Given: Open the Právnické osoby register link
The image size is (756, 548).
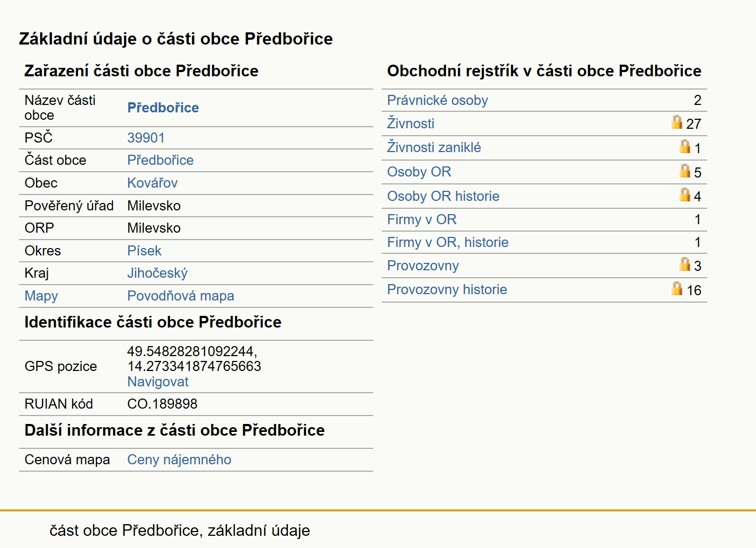Looking at the screenshot, I should click(x=437, y=100).
